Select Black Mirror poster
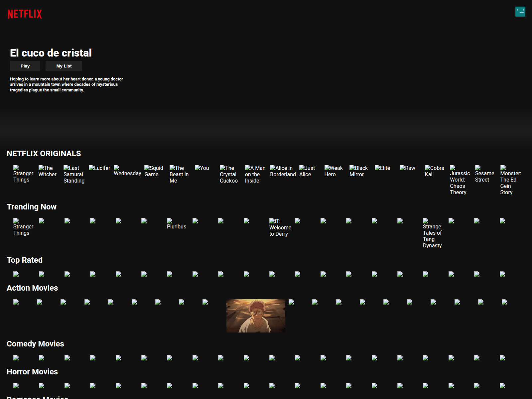532x399 pixels. [x=359, y=171]
